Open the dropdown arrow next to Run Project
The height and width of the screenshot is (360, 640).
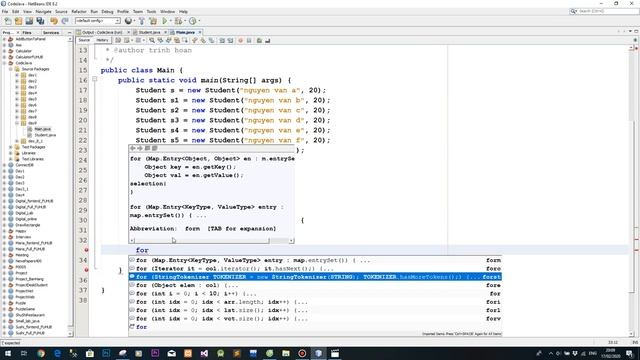[x=170, y=21]
